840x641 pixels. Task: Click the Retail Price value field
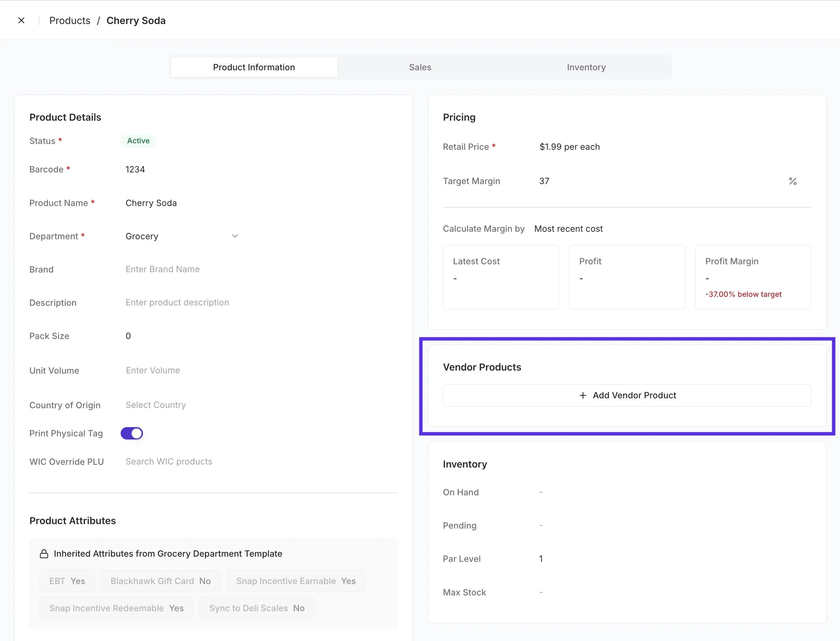(x=569, y=147)
